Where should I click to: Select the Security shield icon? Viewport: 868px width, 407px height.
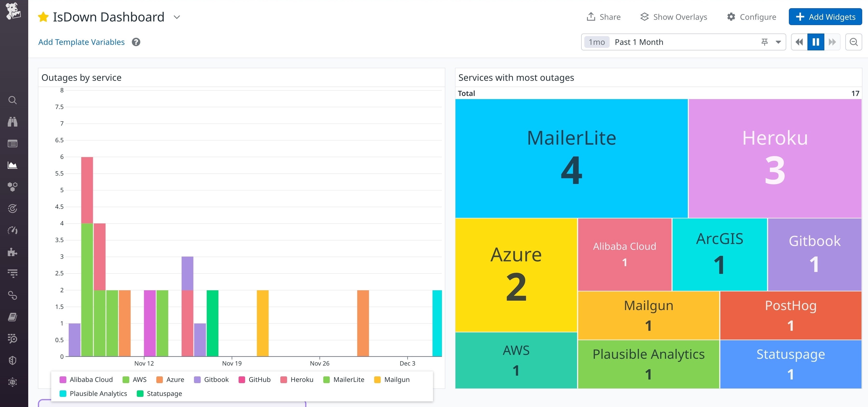point(13,360)
